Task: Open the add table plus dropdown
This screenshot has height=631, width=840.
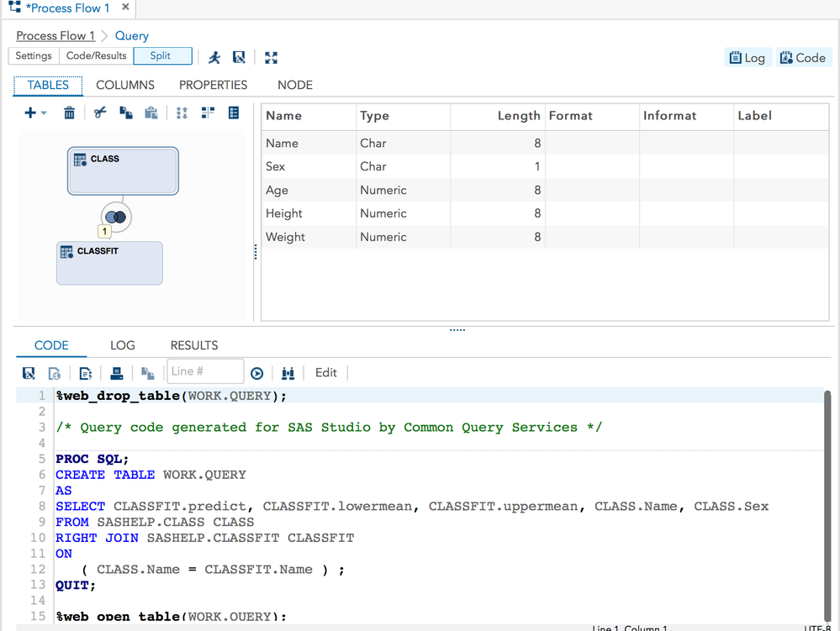Action: pyautogui.click(x=35, y=113)
